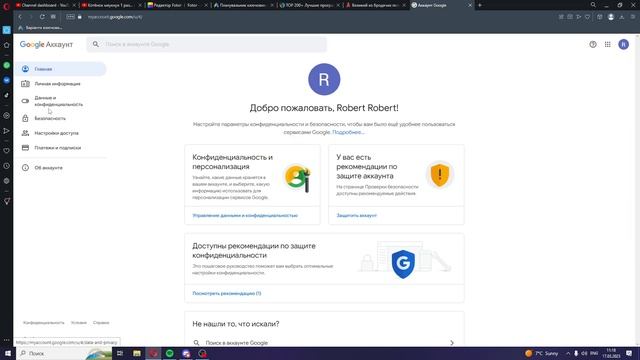
Task: Open the downloads icon in toolbar
Action: pos(622,17)
